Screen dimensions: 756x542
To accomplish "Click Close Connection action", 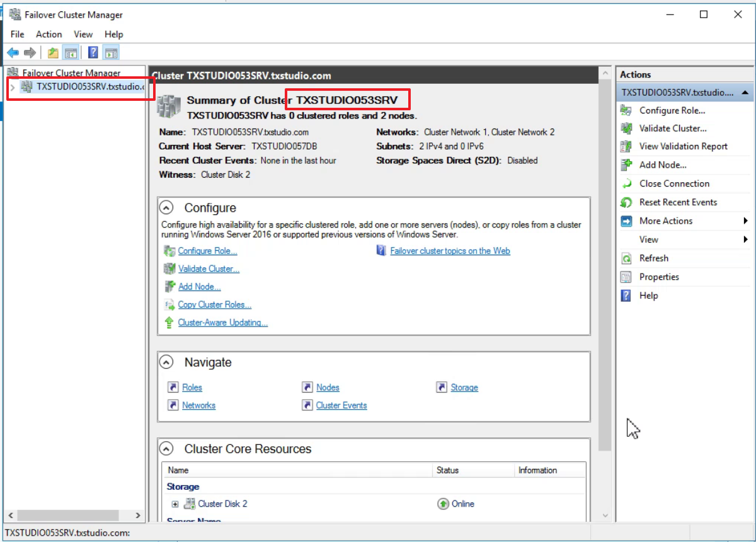I will 674,183.
